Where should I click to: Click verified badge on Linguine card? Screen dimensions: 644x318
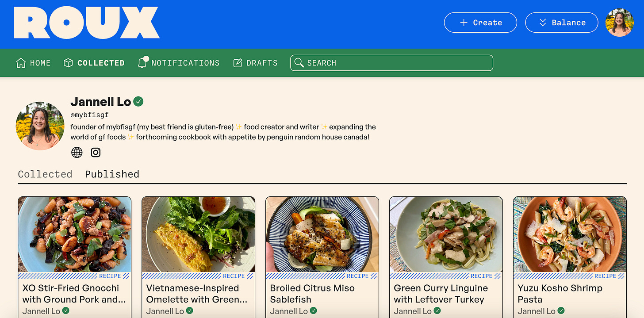click(437, 311)
